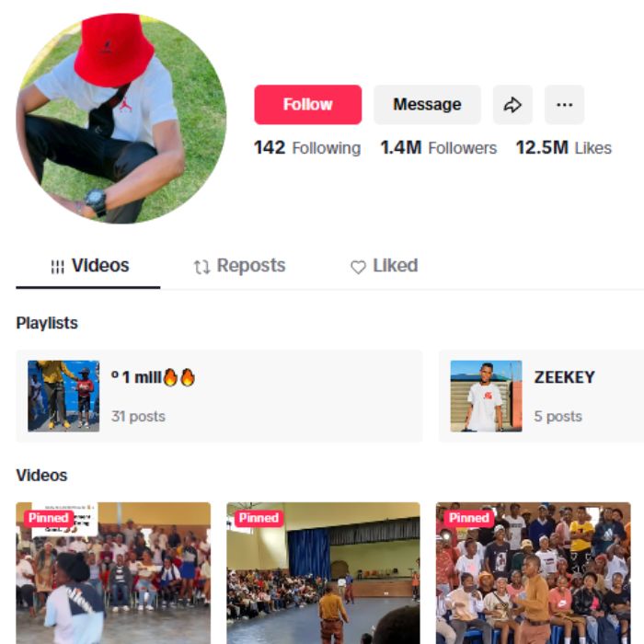This screenshot has height=644, width=644.
Task: Play the third pinned crowd video
Action: [x=533, y=573]
